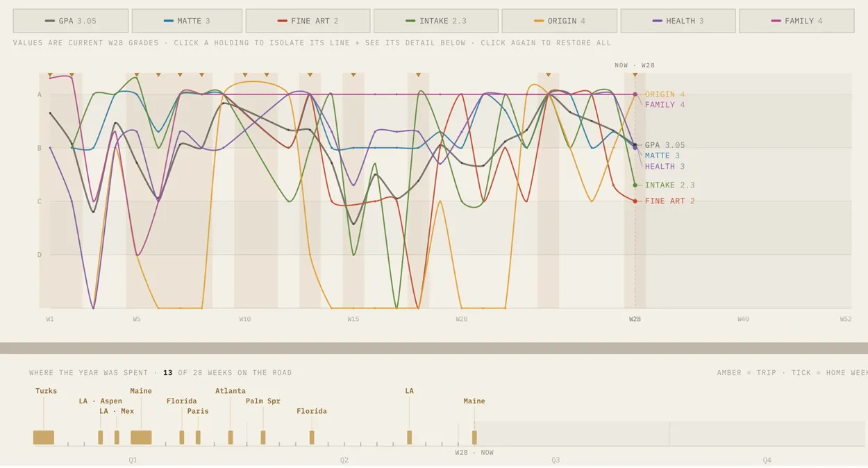Click the FINE ART 2 line-end label
Image resolution: width=868 pixels, height=468 pixels.
669,201
